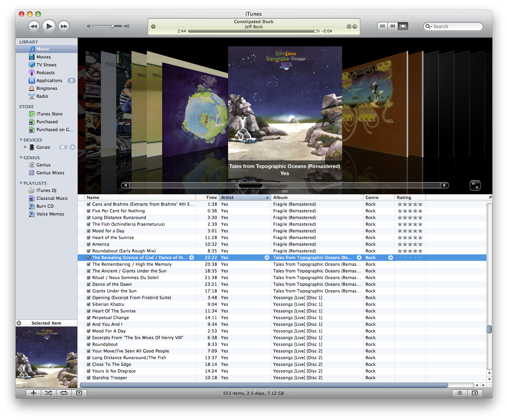Collapse the DEVICES section
The height and width of the screenshot is (420, 508).
click(21, 140)
